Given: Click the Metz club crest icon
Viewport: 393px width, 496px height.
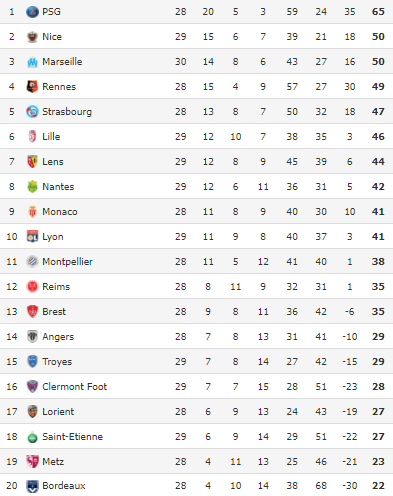Looking at the screenshot, I should click(32, 462).
